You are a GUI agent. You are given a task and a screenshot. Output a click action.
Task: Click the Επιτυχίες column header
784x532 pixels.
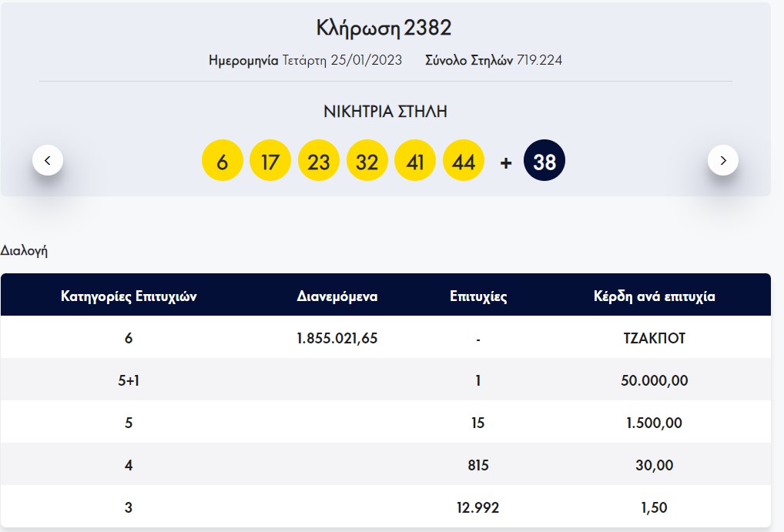pos(478,296)
